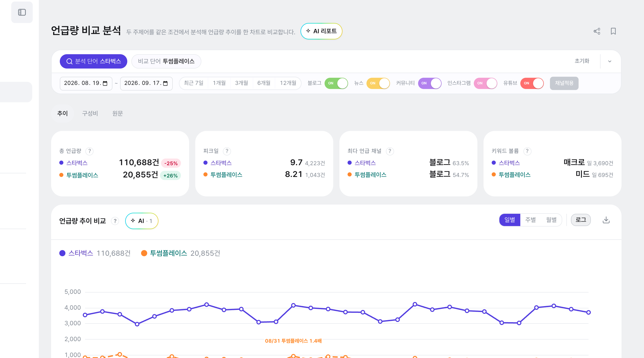Viewport: 644px width, 358px height.
Task: Open help for 피크일
Action: (227, 151)
